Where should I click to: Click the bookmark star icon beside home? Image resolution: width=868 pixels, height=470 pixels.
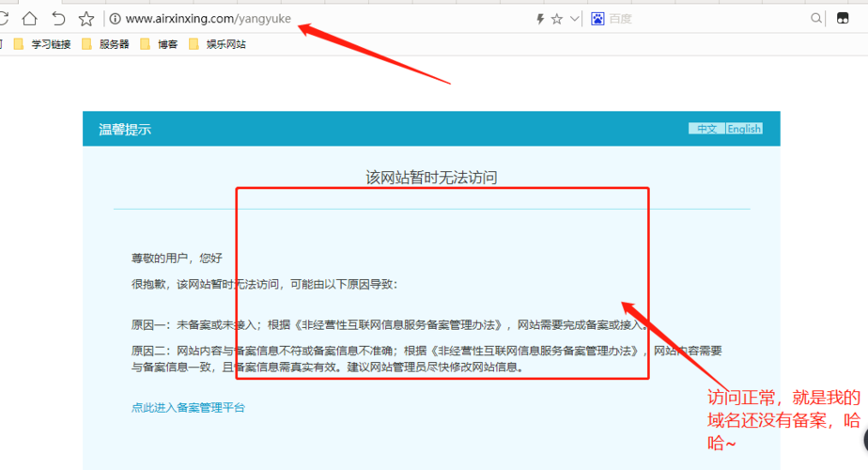click(x=86, y=19)
